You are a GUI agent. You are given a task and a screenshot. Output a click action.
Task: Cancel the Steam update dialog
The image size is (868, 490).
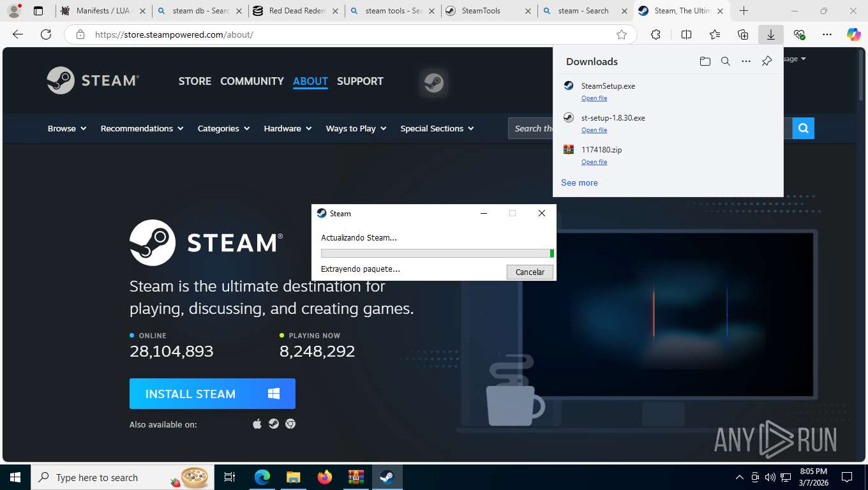[x=530, y=272]
